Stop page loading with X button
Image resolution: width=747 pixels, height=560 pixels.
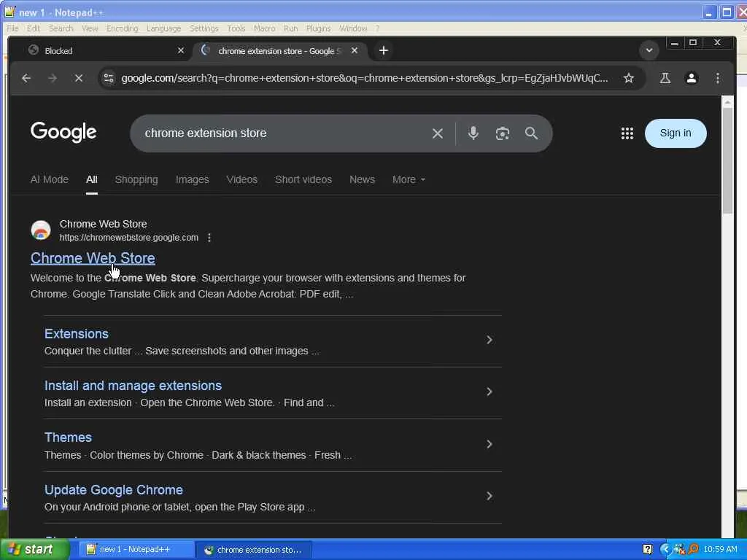79,78
